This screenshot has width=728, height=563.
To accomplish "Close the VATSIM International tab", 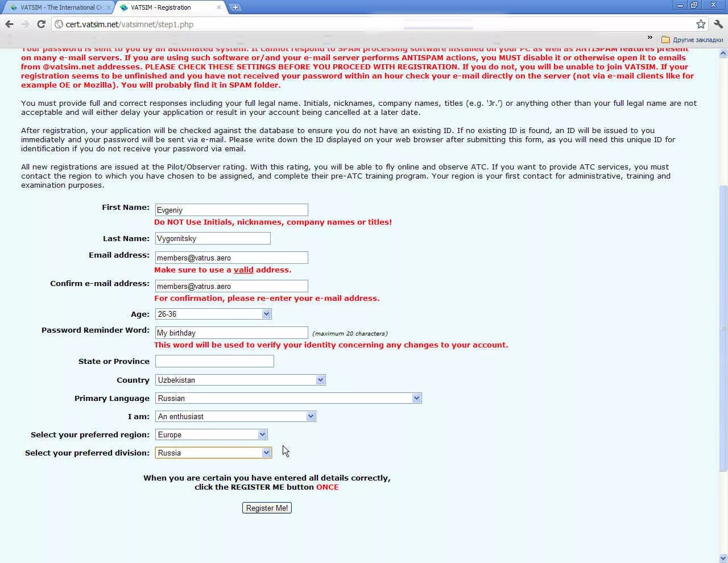I will (x=109, y=7).
